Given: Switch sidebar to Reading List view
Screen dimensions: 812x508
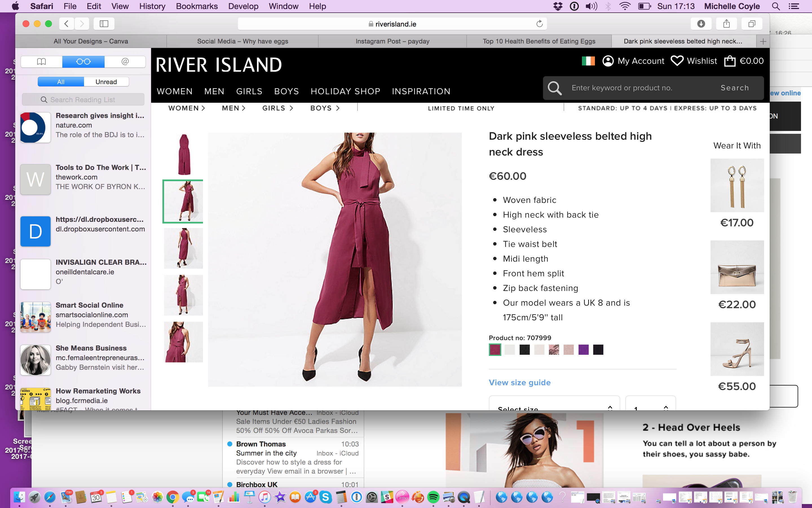Looking at the screenshot, I should pos(83,62).
